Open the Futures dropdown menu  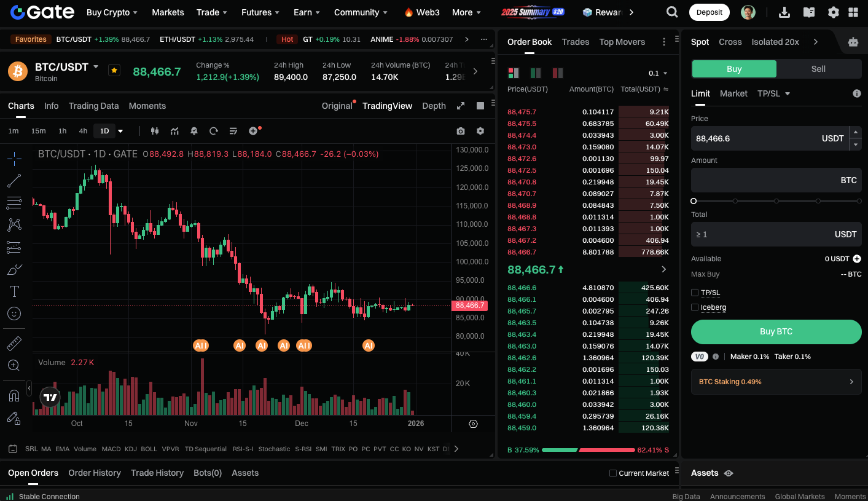(x=260, y=12)
